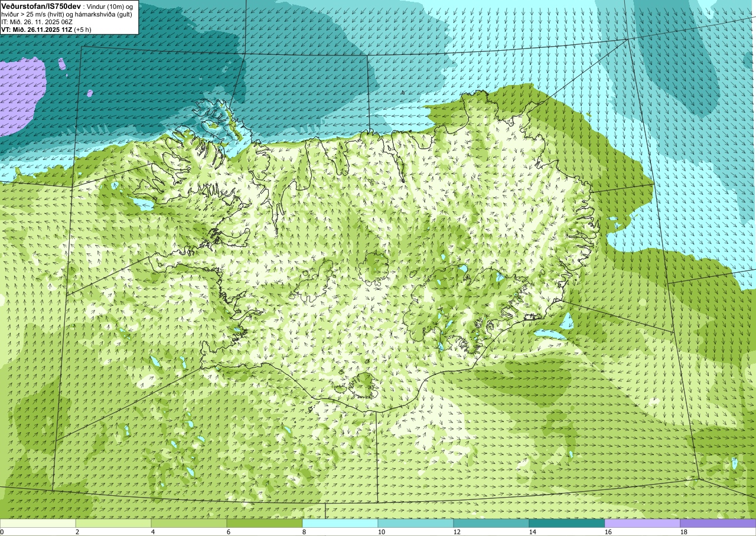Select the "16" label on the legend scale
Image resolution: width=756 pixels, height=536 pixels.
608,532
